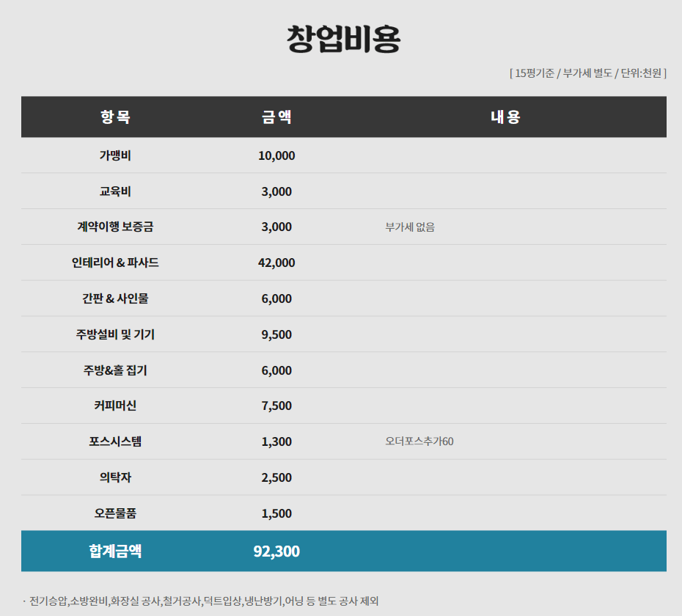Image resolution: width=682 pixels, height=616 pixels.
Task: Click the 6,000 amount for 간판 & 사인물
Action: coord(276,299)
